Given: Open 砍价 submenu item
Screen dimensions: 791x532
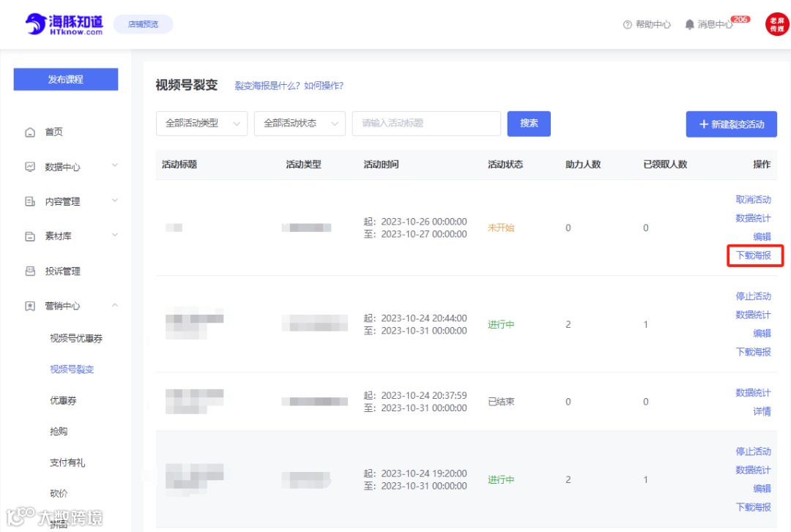Looking at the screenshot, I should (x=59, y=494).
